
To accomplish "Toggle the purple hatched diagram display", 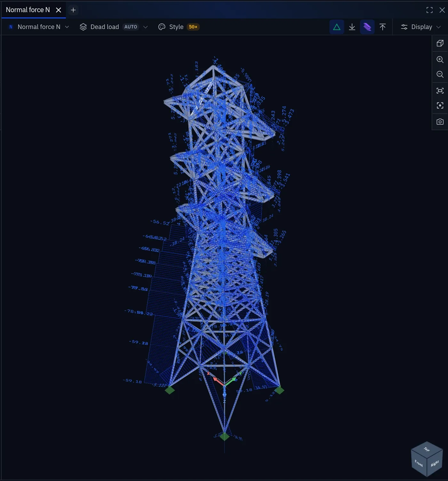I will (x=367, y=27).
